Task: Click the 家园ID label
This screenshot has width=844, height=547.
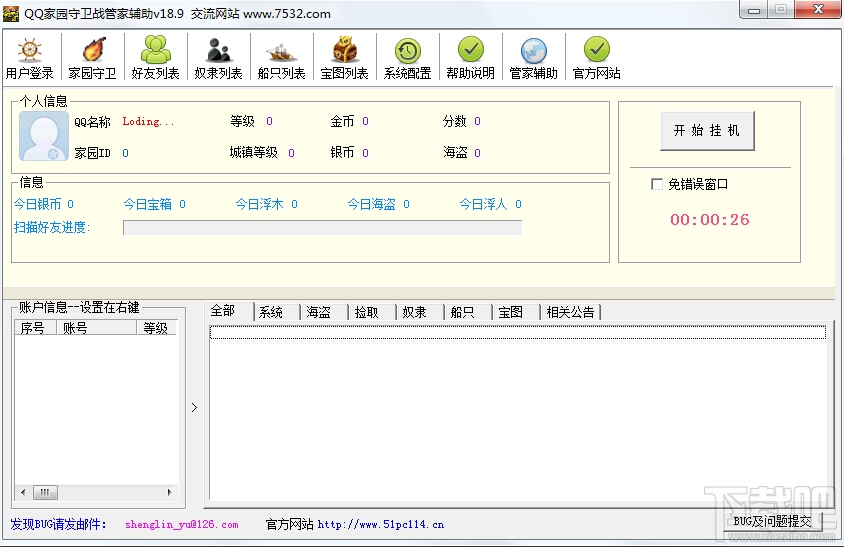Action: [93, 153]
